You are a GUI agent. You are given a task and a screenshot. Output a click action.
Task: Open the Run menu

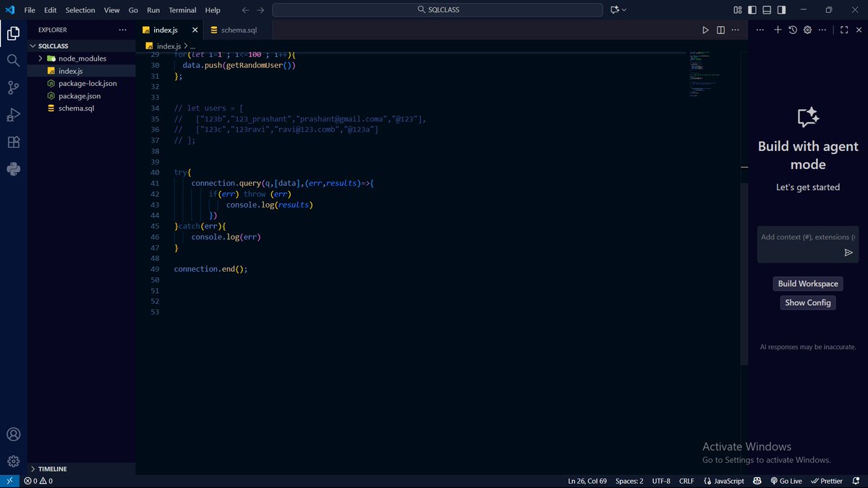click(153, 10)
